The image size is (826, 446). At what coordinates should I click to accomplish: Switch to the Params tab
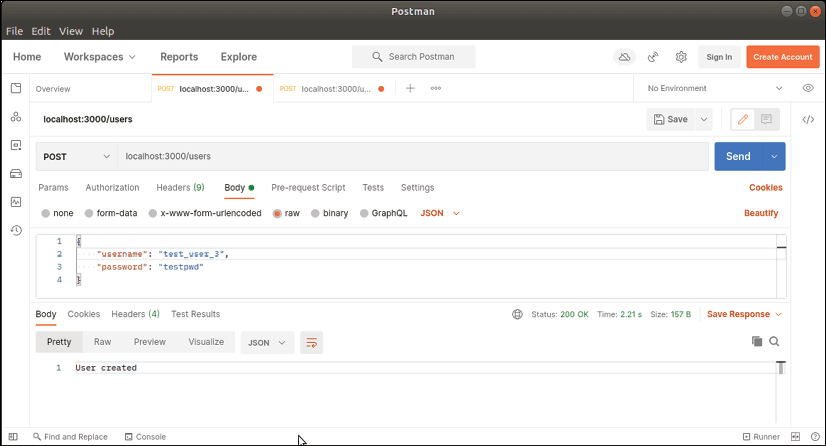point(53,187)
